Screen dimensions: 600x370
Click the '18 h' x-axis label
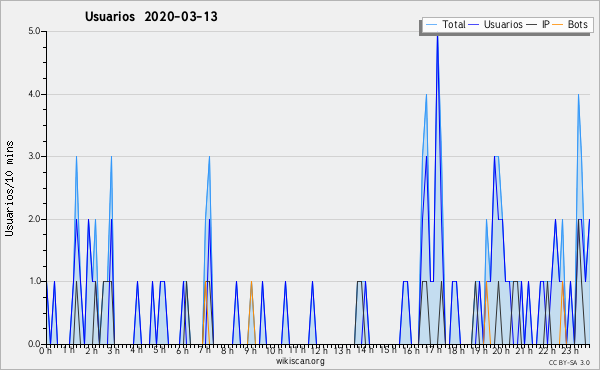457,351
